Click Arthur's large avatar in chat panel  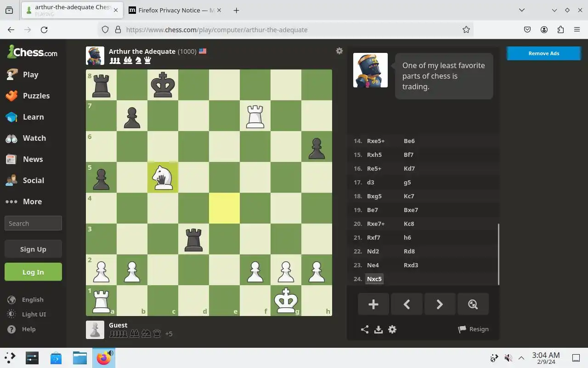(370, 70)
